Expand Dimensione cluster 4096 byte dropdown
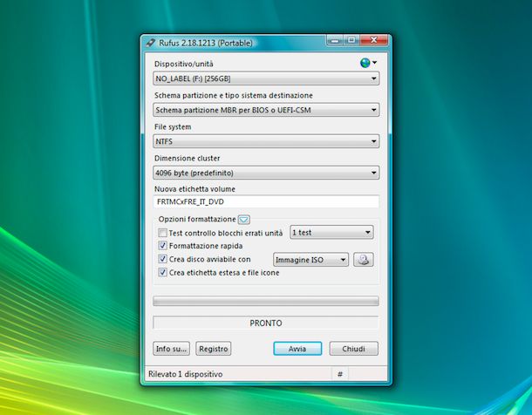 pyautogui.click(x=266, y=173)
